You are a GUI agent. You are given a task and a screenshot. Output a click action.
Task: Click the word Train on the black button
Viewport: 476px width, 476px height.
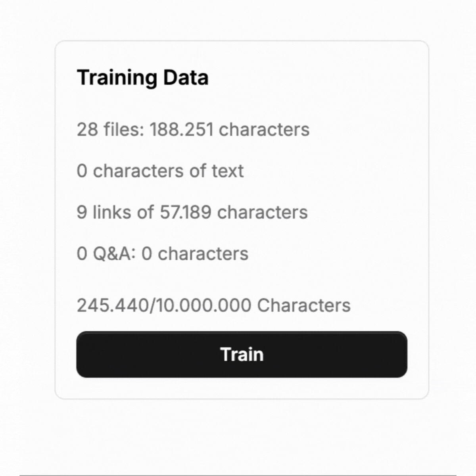point(242,354)
